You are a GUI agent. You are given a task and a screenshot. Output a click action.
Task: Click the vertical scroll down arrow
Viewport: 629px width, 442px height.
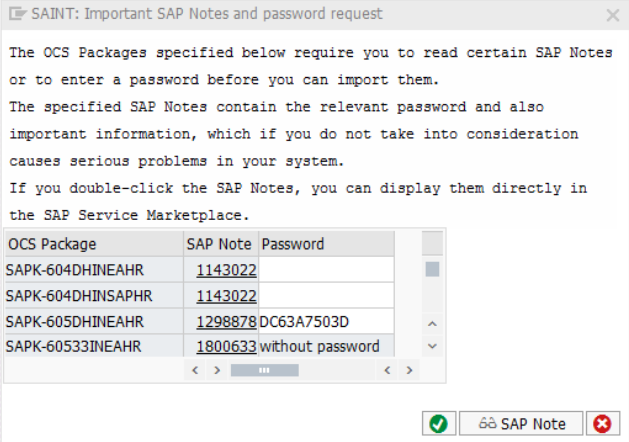pyautogui.click(x=432, y=346)
